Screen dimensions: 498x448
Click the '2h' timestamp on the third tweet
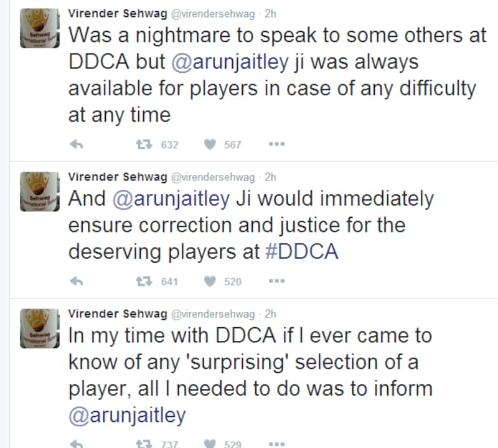270,314
